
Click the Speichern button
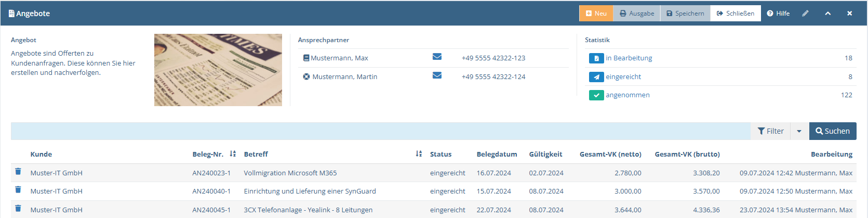685,14
